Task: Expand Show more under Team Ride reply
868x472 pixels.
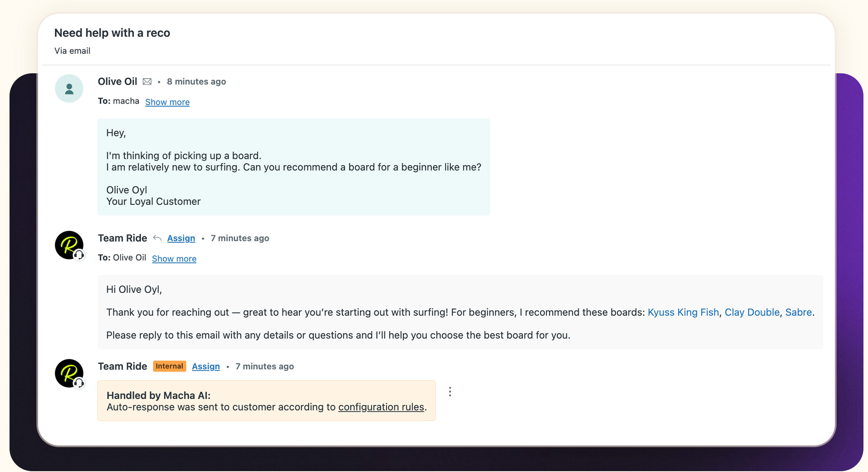Action: (x=174, y=259)
